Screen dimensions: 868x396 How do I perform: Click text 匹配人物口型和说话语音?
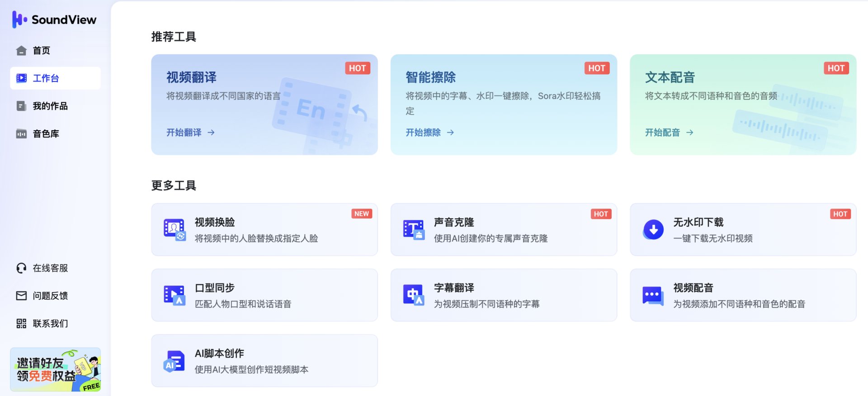coord(243,304)
